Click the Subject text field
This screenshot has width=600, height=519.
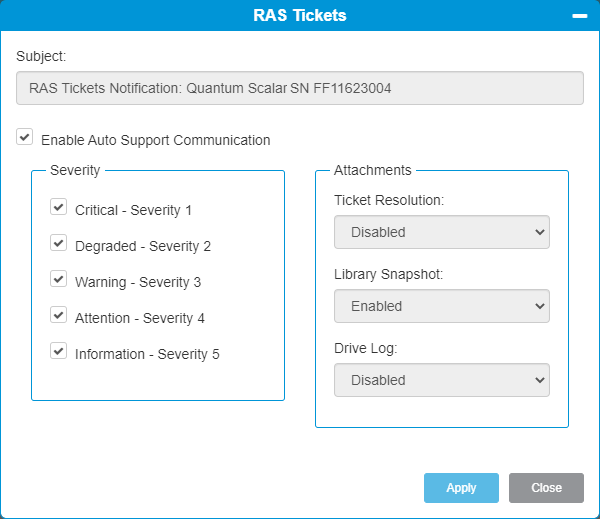tap(300, 88)
